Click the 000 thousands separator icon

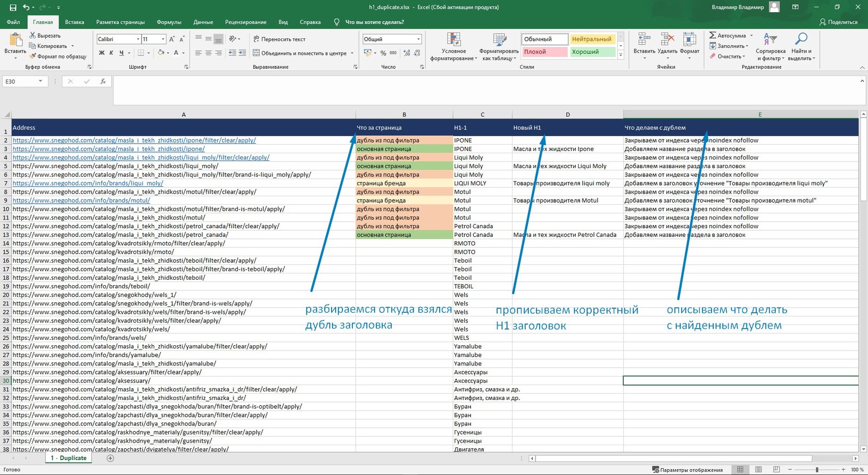[393, 53]
